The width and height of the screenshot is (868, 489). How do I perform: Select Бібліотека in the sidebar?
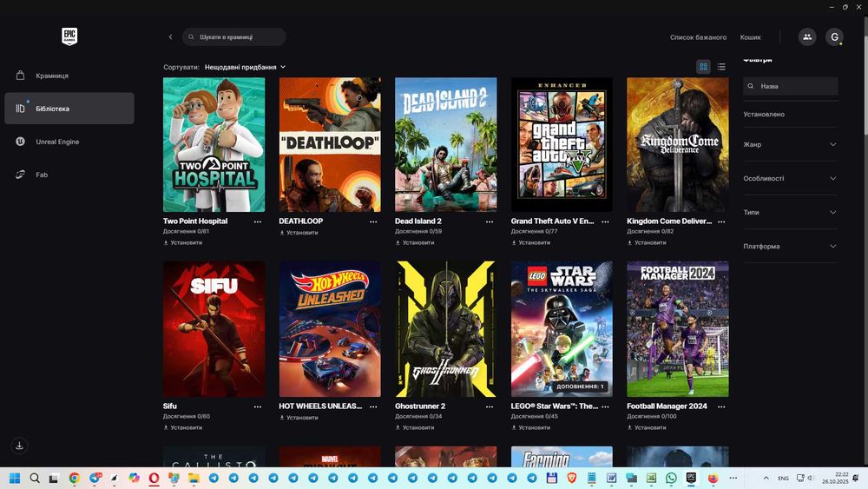69,108
